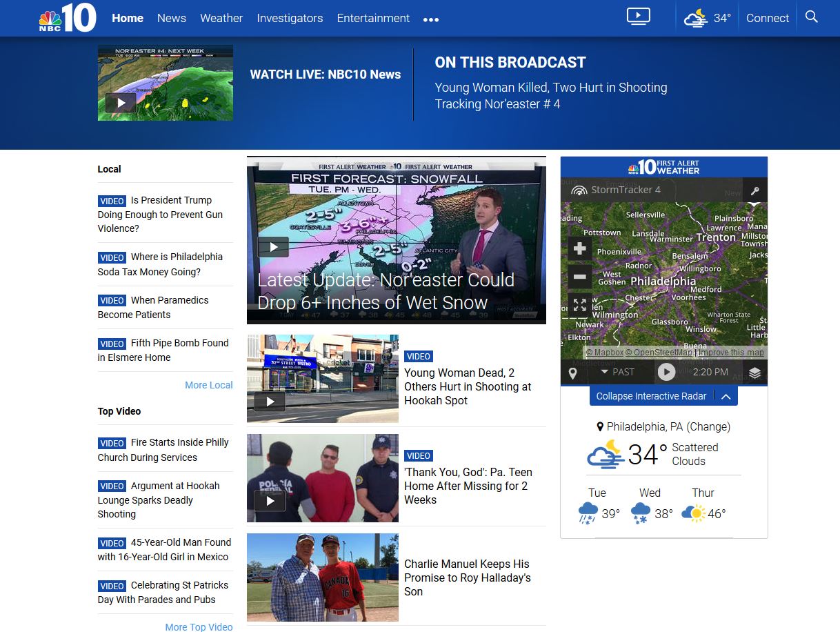Click the More Local link
The image size is (840, 632).
pyautogui.click(x=209, y=385)
